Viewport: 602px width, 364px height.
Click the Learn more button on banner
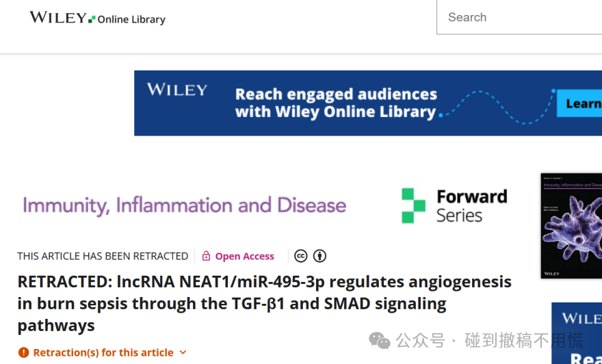579,103
